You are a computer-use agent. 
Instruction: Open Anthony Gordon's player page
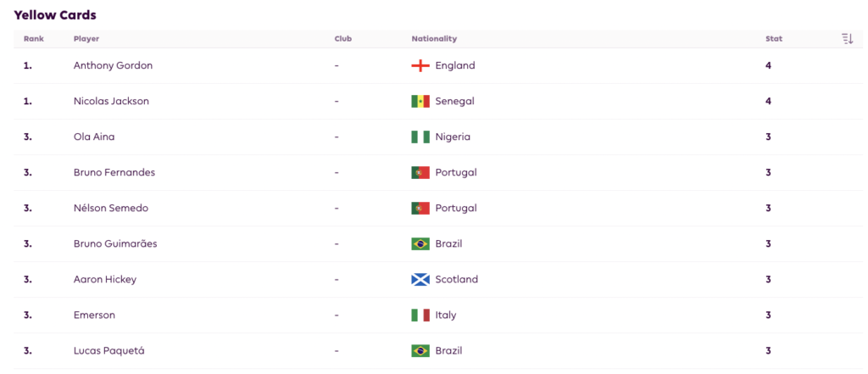pyautogui.click(x=113, y=65)
